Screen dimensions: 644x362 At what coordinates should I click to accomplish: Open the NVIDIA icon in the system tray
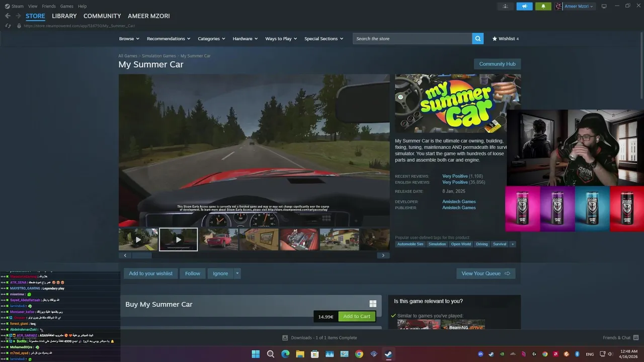(502, 354)
